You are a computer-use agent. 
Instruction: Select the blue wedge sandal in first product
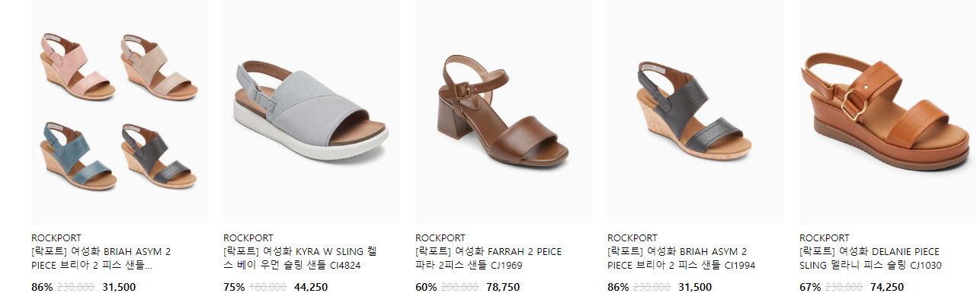pyautogui.click(x=76, y=155)
